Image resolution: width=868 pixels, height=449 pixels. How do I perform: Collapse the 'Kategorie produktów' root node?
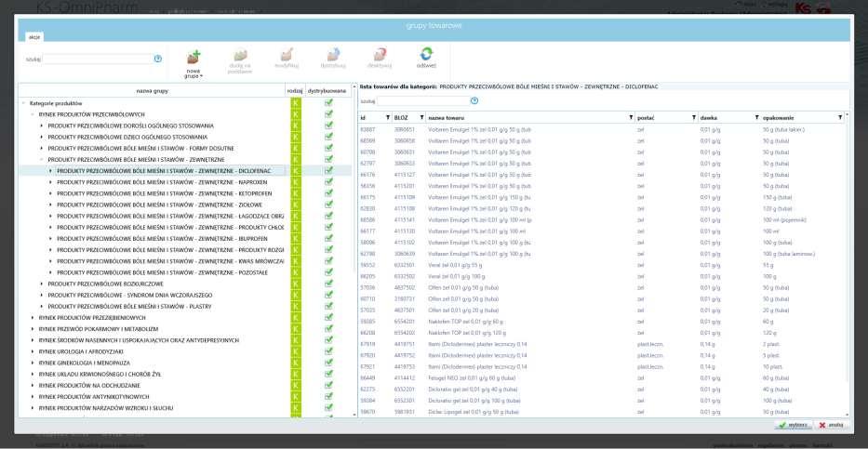23,103
